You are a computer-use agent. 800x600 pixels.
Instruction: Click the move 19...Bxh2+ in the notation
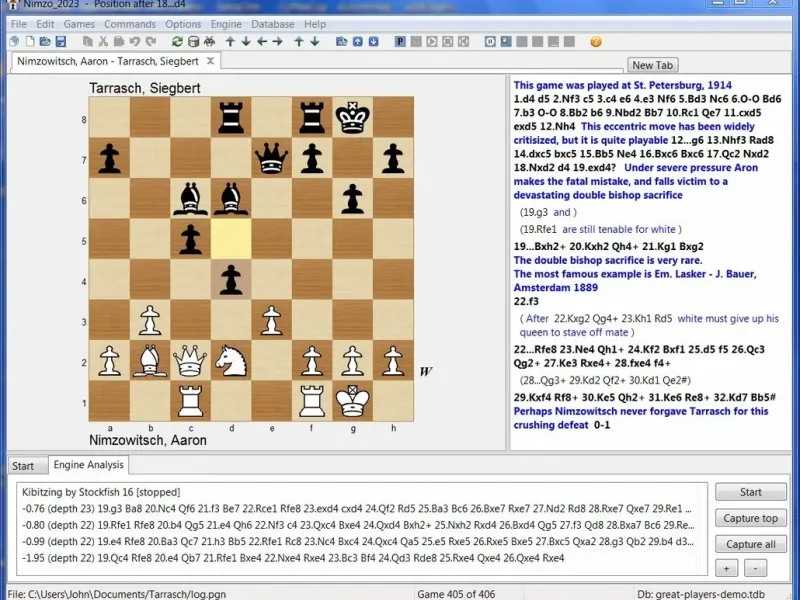[540, 246]
